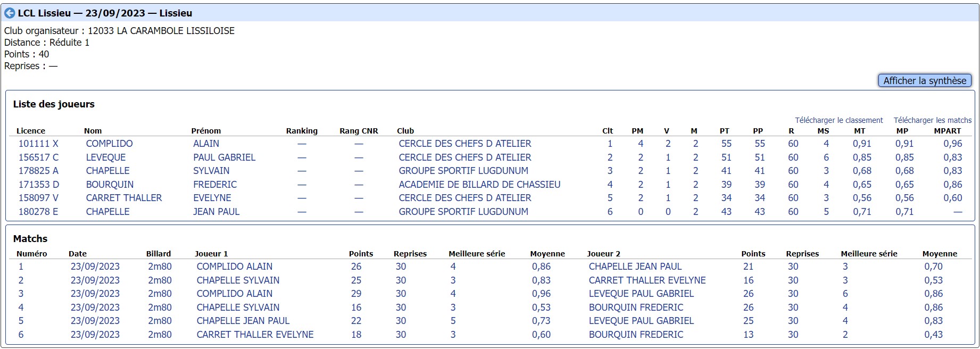Click CHAPELLE SYLVAIN in match 2

(x=238, y=280)
